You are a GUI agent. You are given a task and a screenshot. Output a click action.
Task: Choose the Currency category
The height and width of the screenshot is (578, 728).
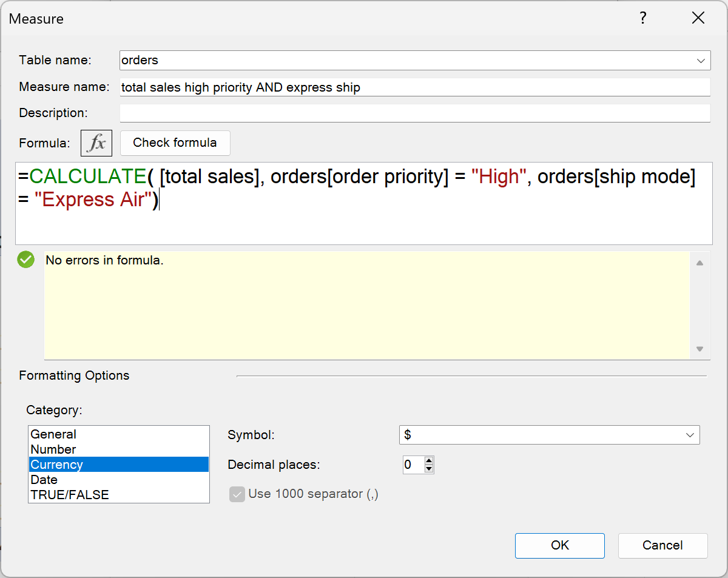click(x=57, y=465)
